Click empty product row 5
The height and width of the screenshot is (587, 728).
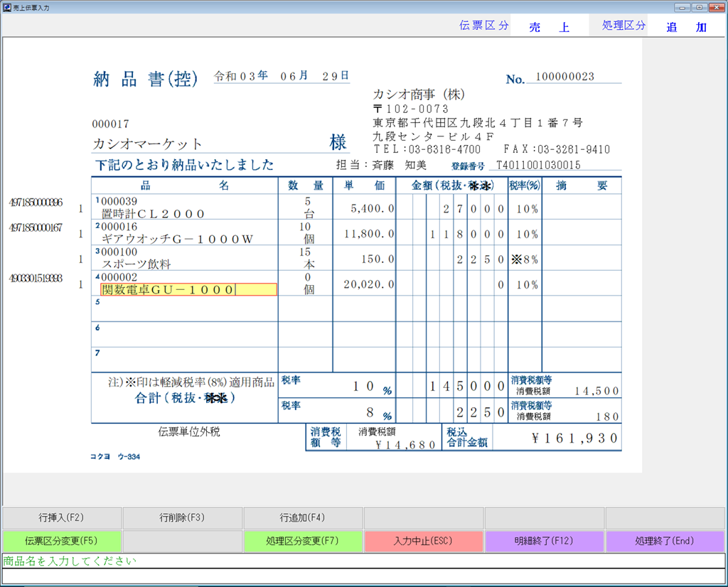(x=185, y=309)
